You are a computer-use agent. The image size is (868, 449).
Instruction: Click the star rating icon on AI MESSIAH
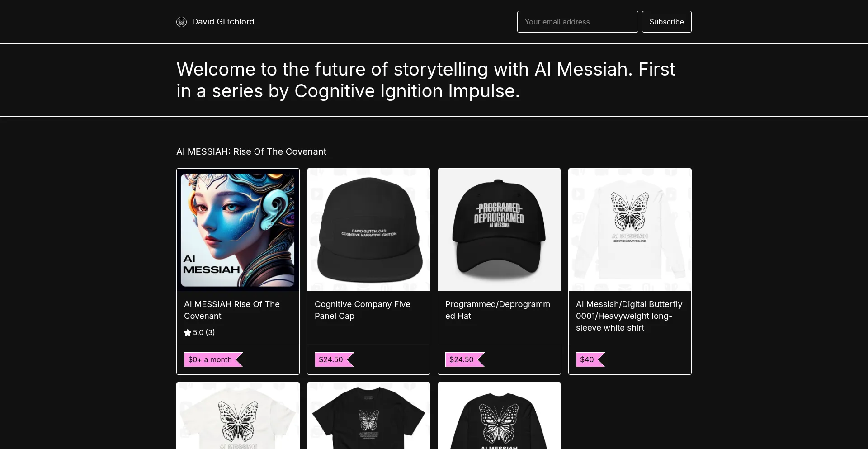(188, 332)
